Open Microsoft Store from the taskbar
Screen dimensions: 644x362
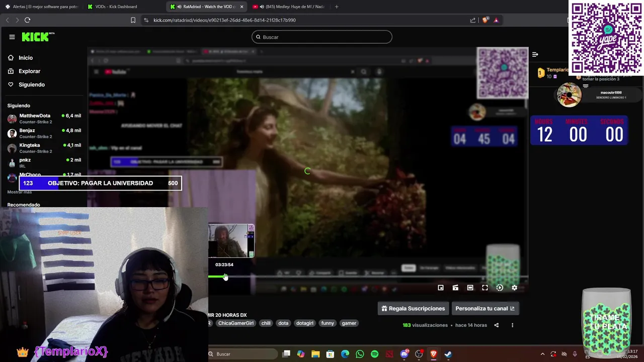[x=330, y=354]
